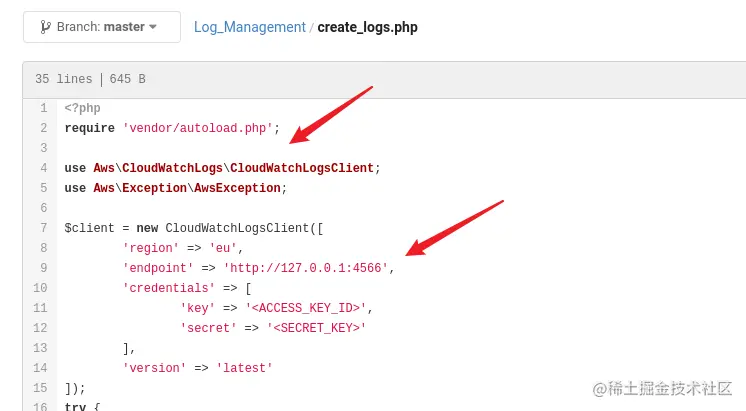Click the 'latest' version value
This screenshot has height=411, width=746.
[245, 368]
